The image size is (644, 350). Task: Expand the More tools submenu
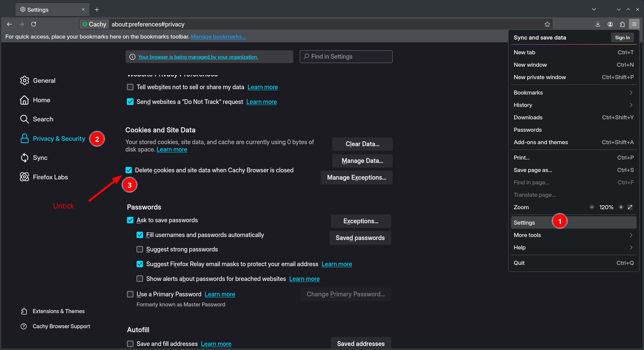573,235
